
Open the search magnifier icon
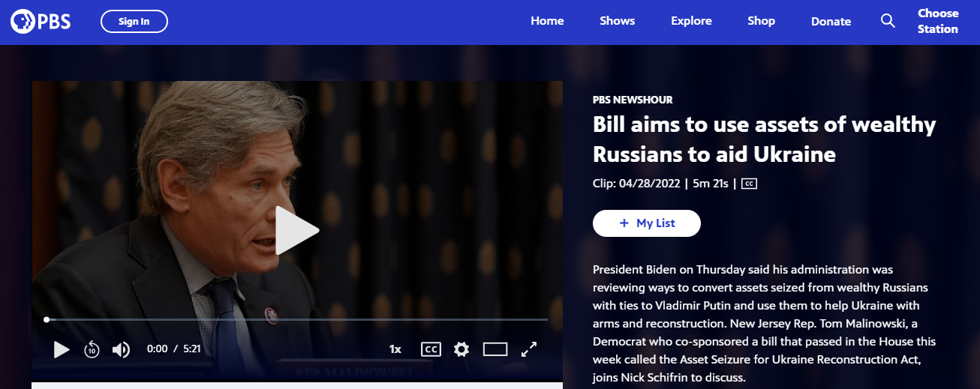coord(888,21)
